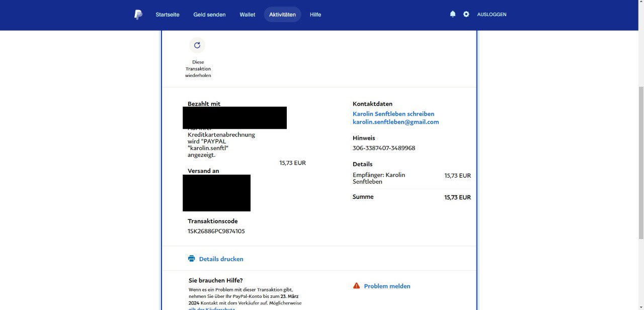
Task: Click the PayPal logo in the header
Action: pyautogui.click(x=138, y=15)
